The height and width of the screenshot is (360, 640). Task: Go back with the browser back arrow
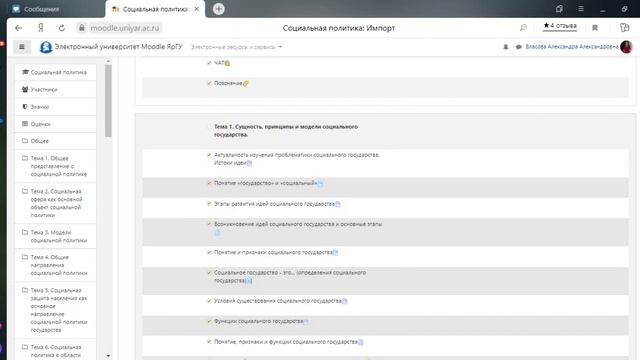pyautogui.click(x=18, y=28)
